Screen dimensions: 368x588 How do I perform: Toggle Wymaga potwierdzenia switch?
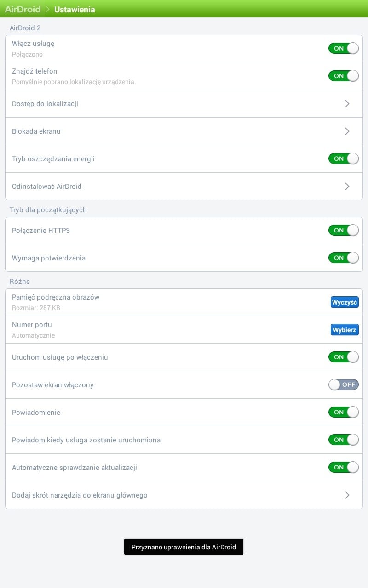point(343,258)
